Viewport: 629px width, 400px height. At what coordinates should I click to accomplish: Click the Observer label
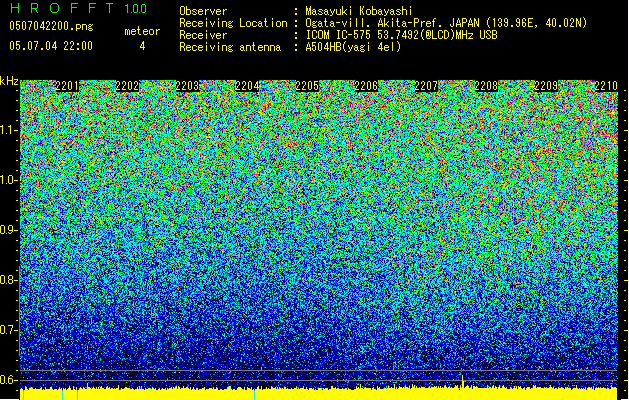[203, 11]
